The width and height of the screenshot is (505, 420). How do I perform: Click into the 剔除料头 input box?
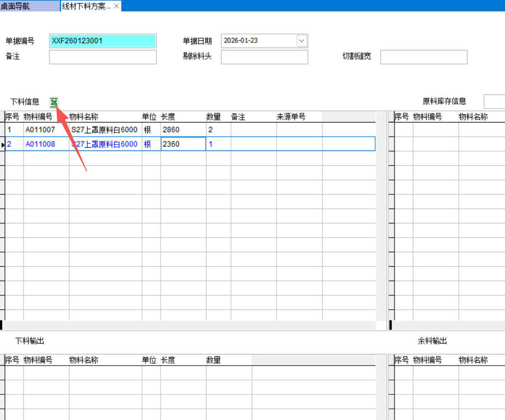264,57
